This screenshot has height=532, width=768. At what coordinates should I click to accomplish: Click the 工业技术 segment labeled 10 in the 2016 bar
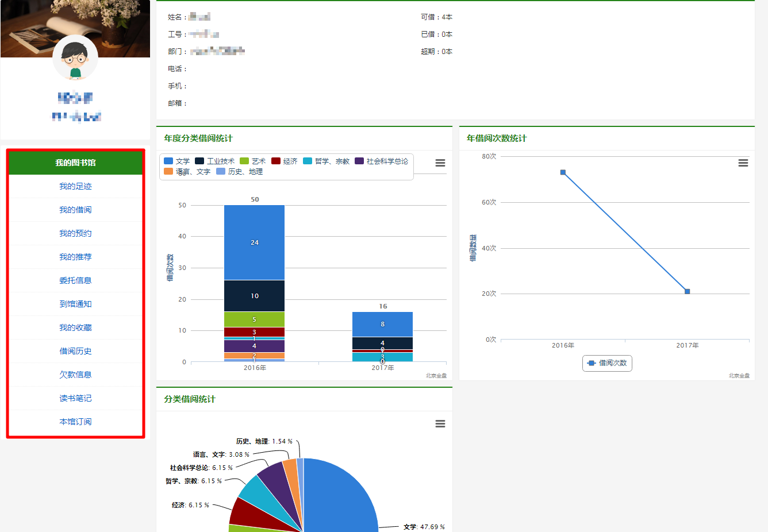pyautogui.click(x=254, y=296)
